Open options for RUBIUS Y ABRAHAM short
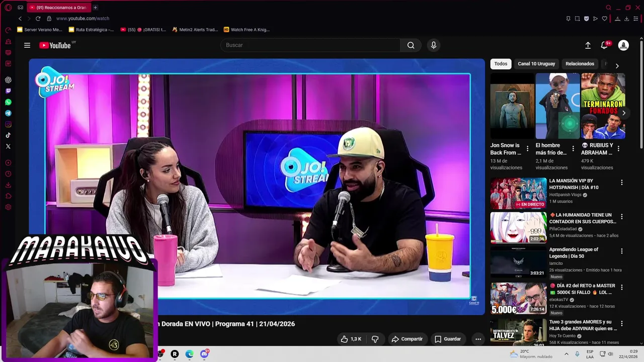Viewport: 644px width, 362px height. pos(618,149)
